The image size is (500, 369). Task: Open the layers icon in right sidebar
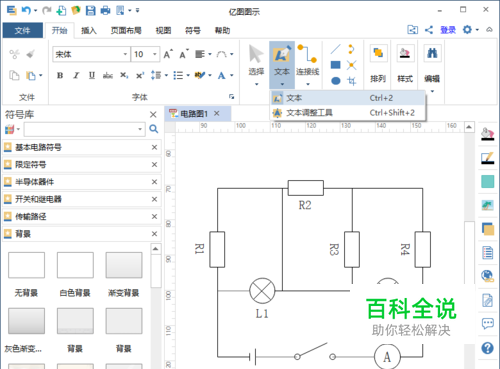tap(488, 229)
